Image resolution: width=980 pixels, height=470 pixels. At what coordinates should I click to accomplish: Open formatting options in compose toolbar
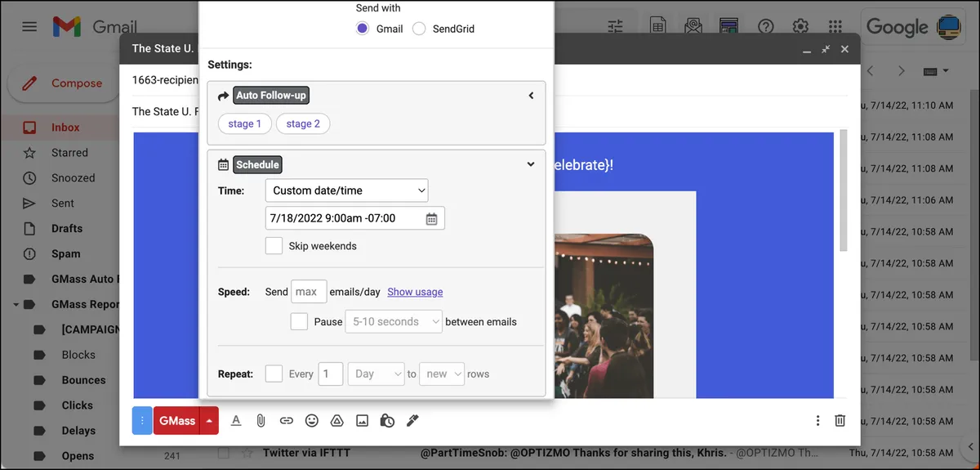point(236,420)
